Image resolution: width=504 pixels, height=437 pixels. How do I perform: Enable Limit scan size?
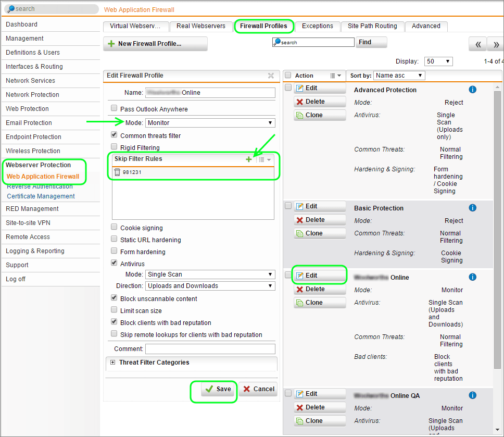click(114, 310)
